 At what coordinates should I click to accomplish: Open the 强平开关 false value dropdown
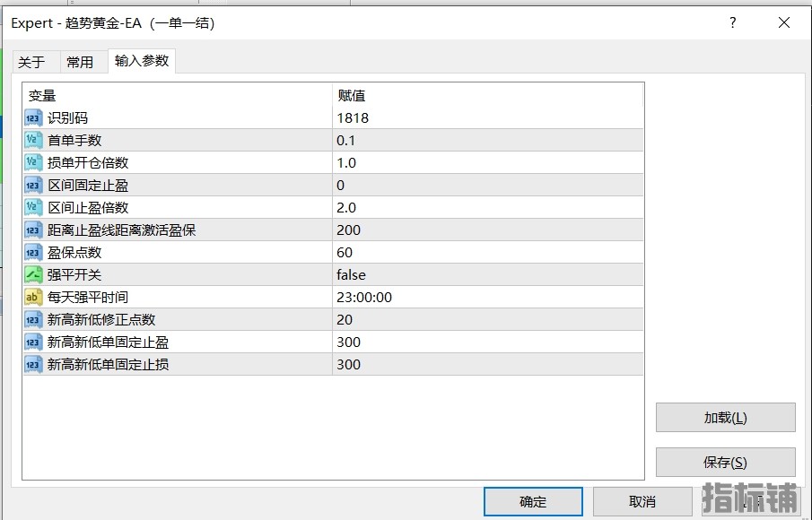488,274
